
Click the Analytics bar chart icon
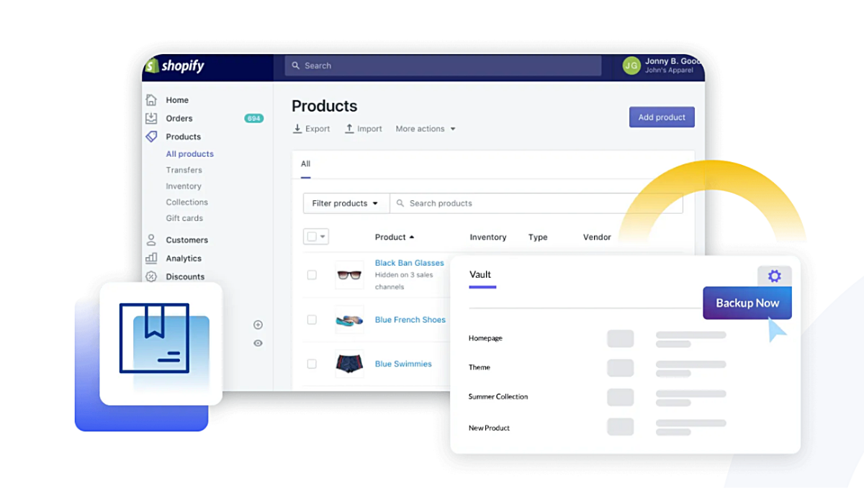[x=151, y=258]
